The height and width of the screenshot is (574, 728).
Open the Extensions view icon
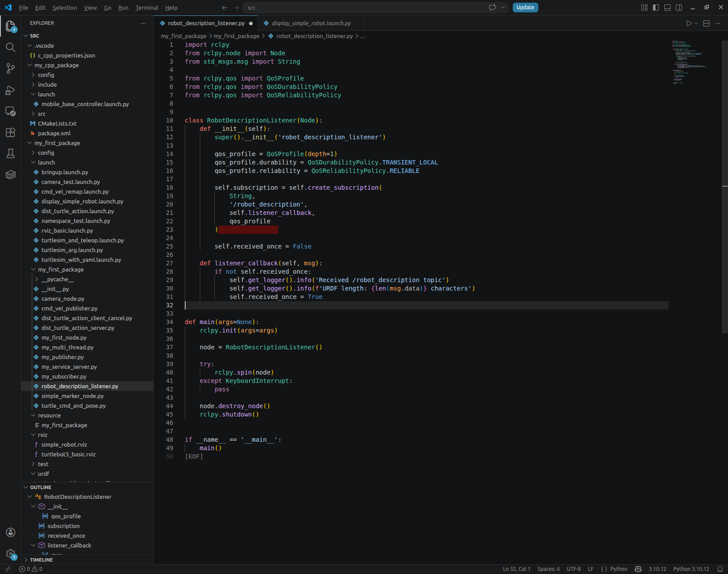pyautogui.click(x=11, y=132)
